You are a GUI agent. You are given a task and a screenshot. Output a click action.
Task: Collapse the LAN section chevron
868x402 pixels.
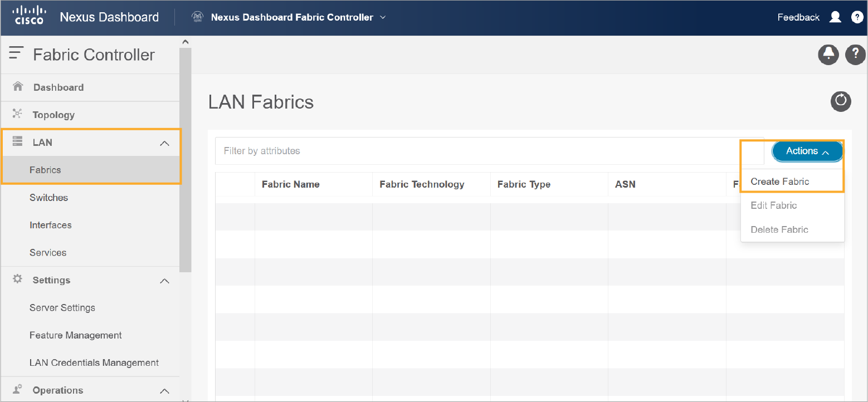pyautogui.click(x=164, y=143)
